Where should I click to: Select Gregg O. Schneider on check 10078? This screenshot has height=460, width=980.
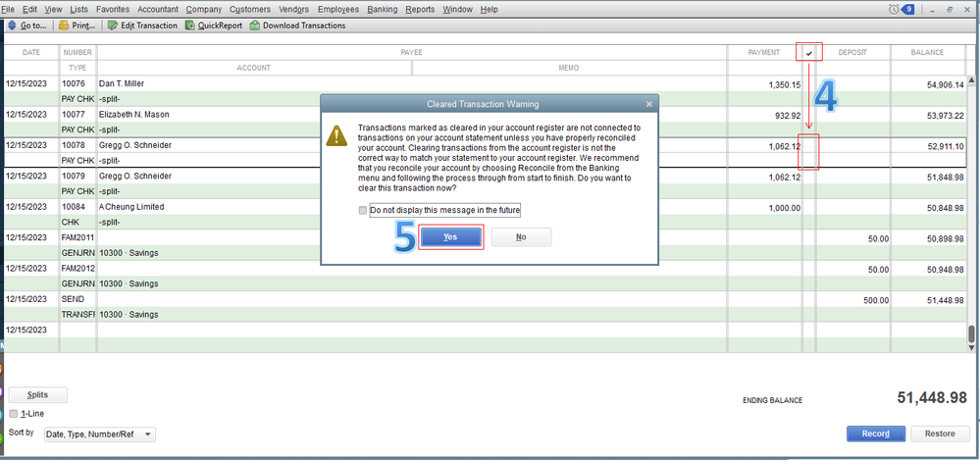coord(135,145)
